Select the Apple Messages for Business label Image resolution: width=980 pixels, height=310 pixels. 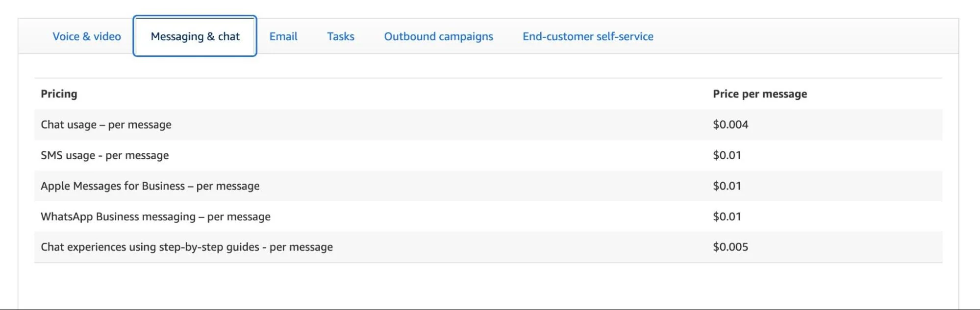point(150,186)
